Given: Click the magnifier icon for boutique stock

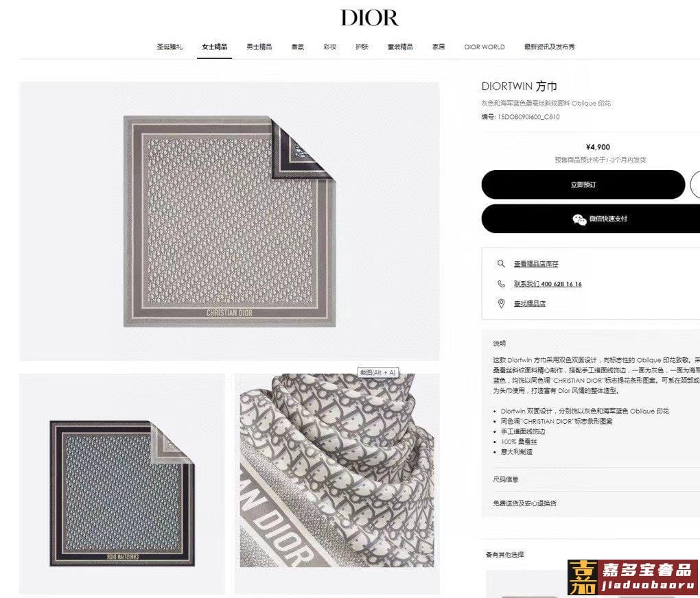Looking at the screenshot, I should coord(501,264).
